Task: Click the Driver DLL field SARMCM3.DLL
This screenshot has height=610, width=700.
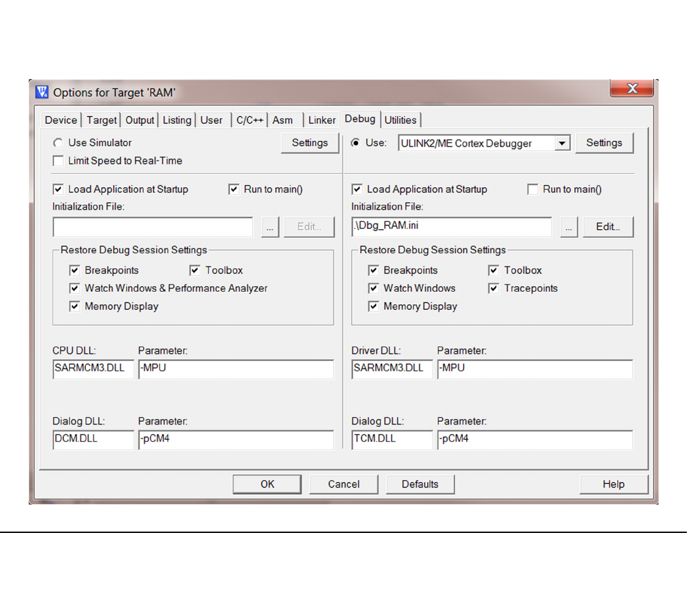Action: [392, 369]
